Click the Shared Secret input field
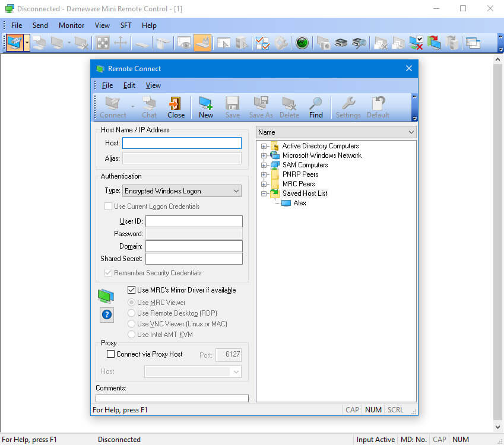The height and width of the screenshot is (445, 504). pos(194,259)
